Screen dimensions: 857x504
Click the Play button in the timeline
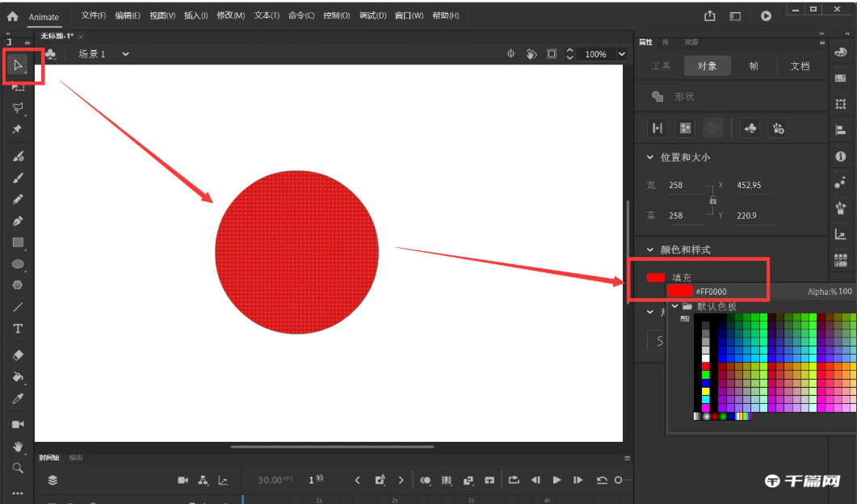(x=557, y=480)
